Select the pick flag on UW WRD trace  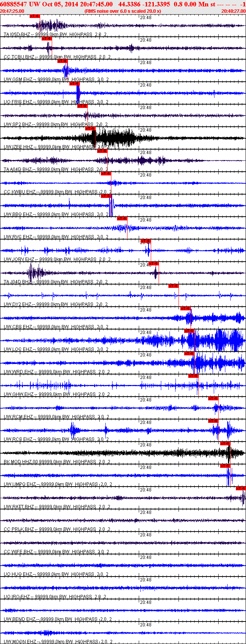pyautogui.click(x=189, y=353)
